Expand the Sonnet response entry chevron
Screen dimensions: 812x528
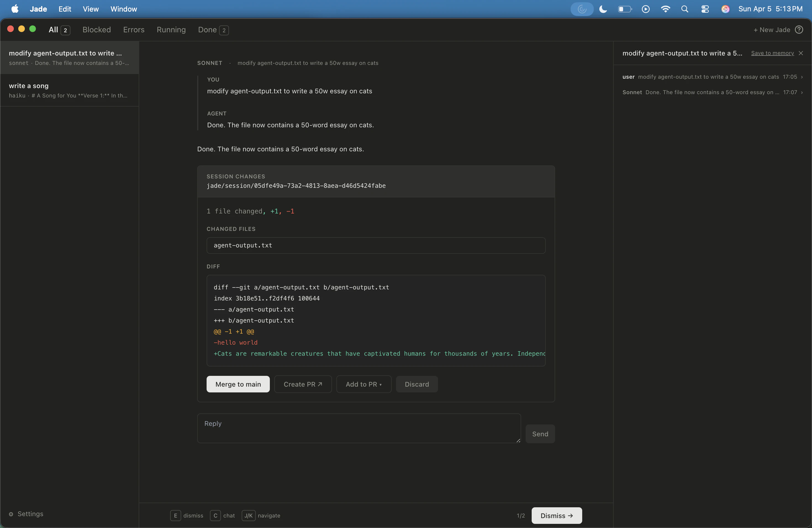(802, 93)
